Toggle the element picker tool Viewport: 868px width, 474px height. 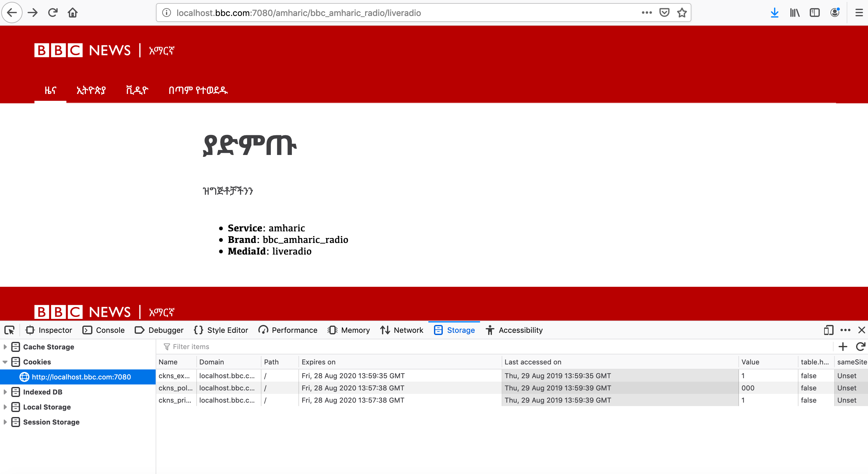[9, 330]
